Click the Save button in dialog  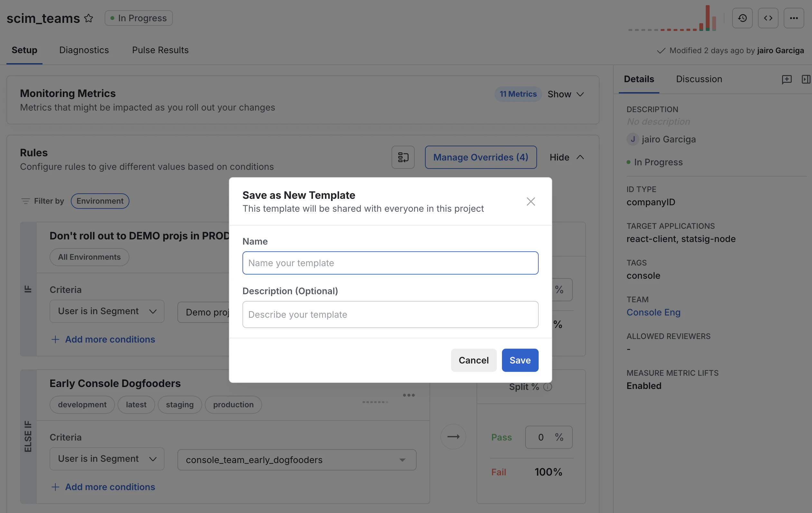click(520, 360)
